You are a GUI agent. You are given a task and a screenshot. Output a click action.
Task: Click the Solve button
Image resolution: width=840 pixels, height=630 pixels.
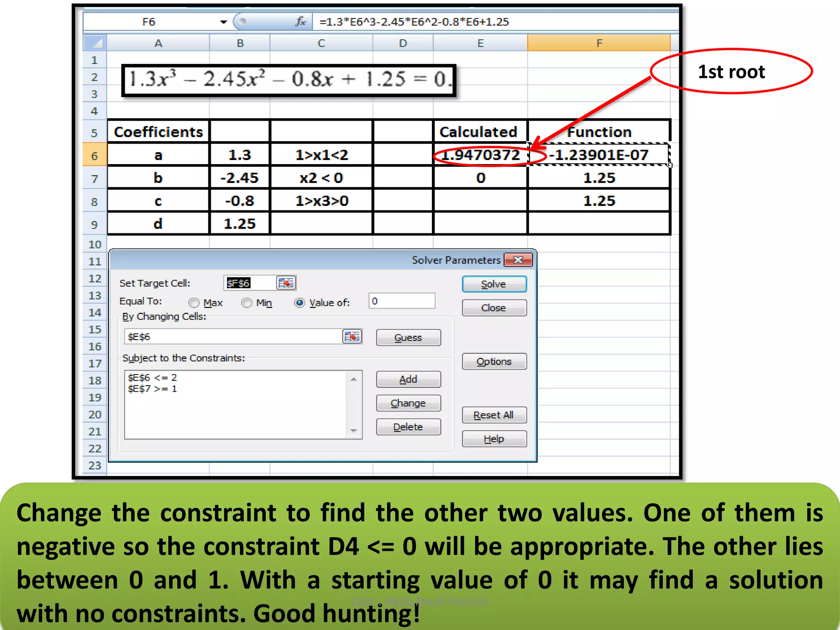(494, 284)
